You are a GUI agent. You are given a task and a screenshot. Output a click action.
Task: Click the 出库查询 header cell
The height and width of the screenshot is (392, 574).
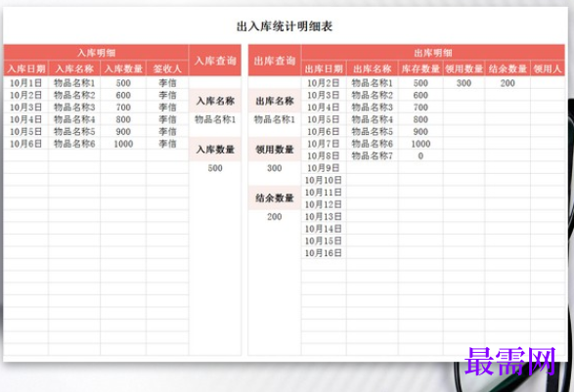click(275, 61)
